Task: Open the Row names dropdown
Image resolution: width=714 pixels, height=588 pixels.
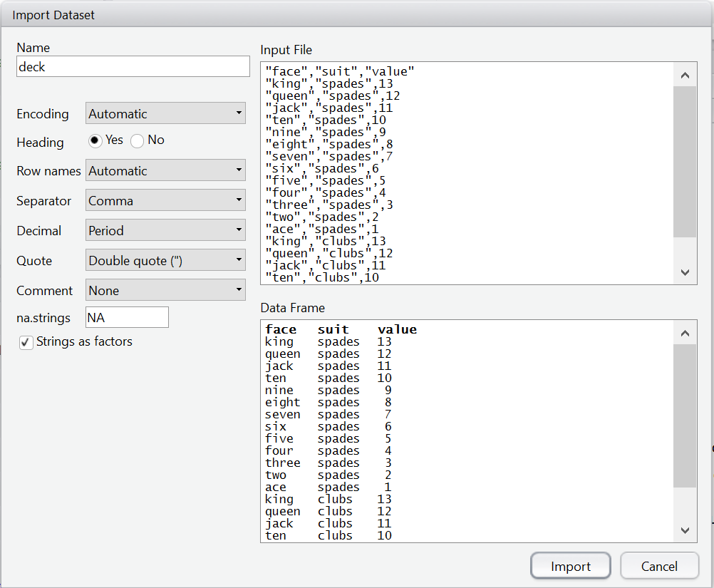Action: (165, 170)
